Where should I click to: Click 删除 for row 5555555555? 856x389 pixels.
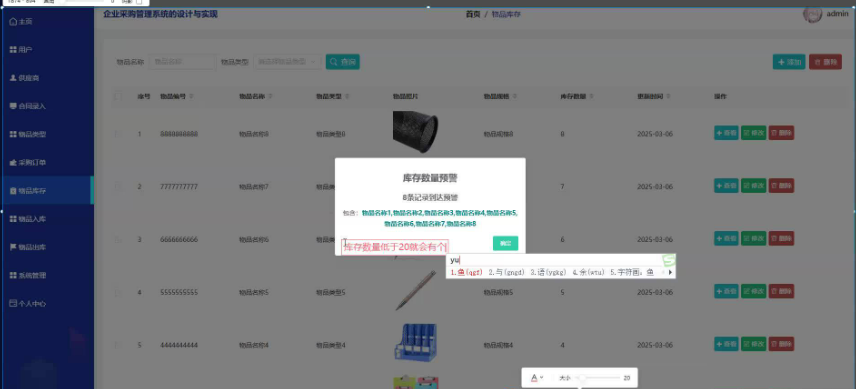pyautogui.click(x=781, y=291)
